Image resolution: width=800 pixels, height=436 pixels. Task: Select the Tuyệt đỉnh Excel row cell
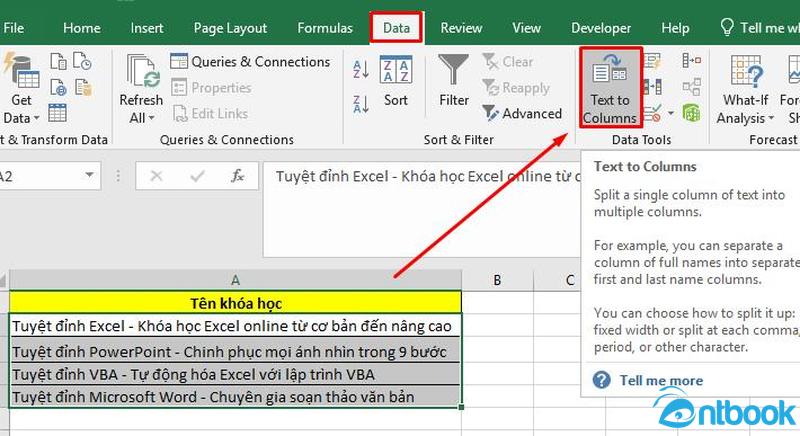pos(235,326)
